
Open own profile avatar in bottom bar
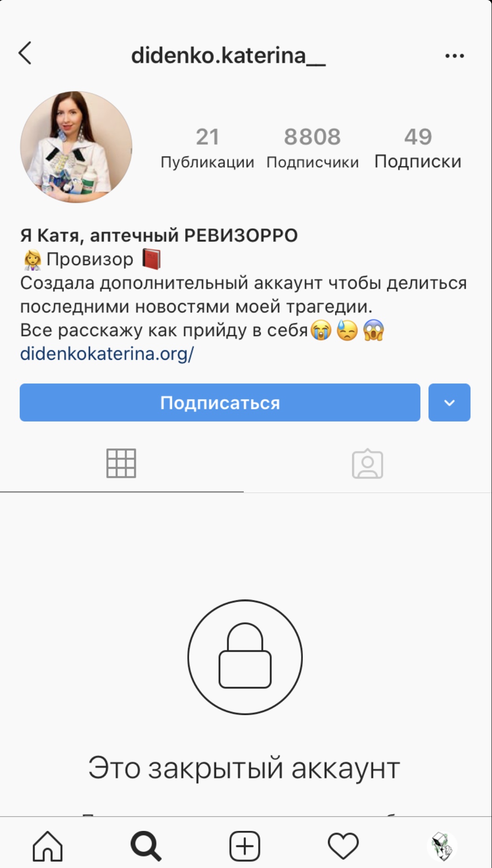(x=442, y=846)
